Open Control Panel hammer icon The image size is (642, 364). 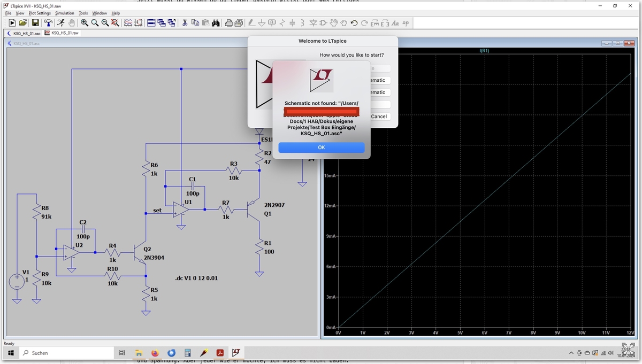click(48, 23)
